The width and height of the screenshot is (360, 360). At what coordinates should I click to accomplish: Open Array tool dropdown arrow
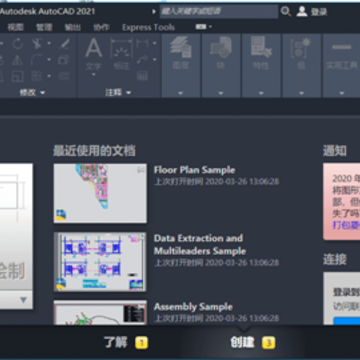click(x=49, y=76)
